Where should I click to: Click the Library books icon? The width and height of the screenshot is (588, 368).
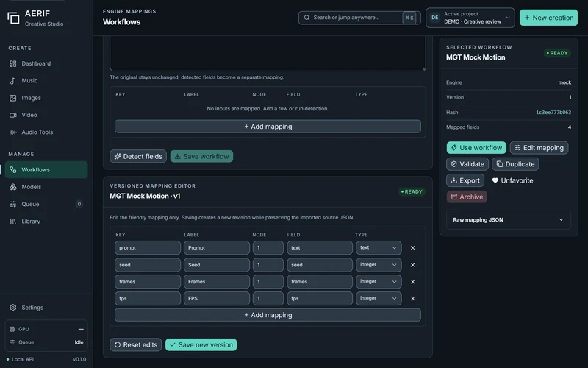tap(13, 222)
